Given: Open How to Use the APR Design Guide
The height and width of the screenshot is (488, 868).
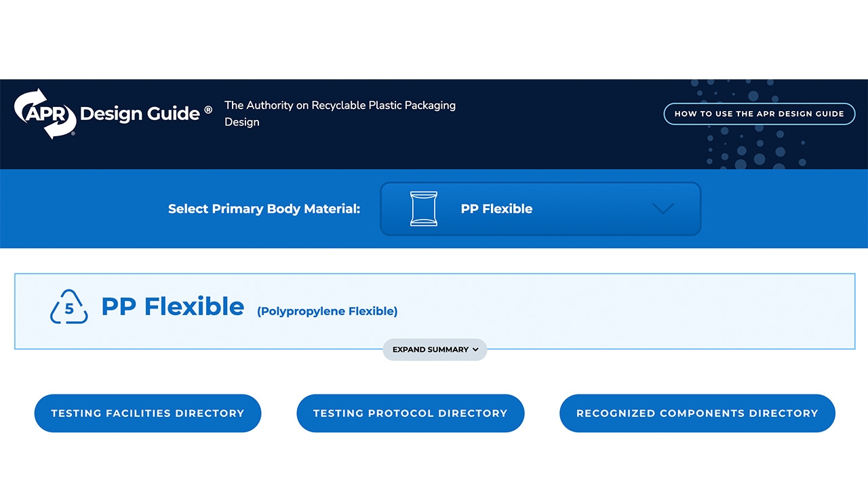Looking at the screenshot, I should (759, 114).
